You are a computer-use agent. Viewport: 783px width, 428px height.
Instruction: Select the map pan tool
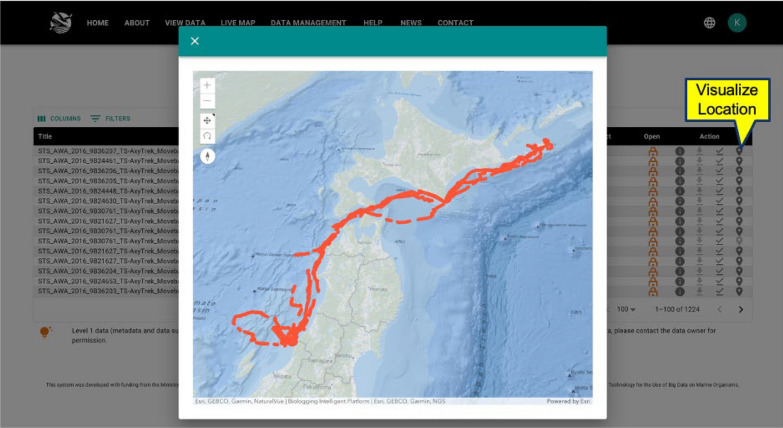(x=207, y=120)
